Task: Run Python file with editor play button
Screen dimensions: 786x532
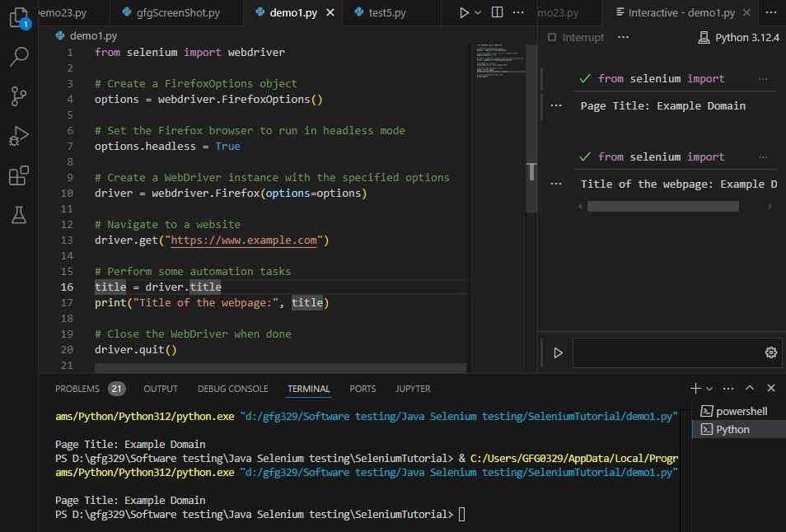Action: point(464,12)
